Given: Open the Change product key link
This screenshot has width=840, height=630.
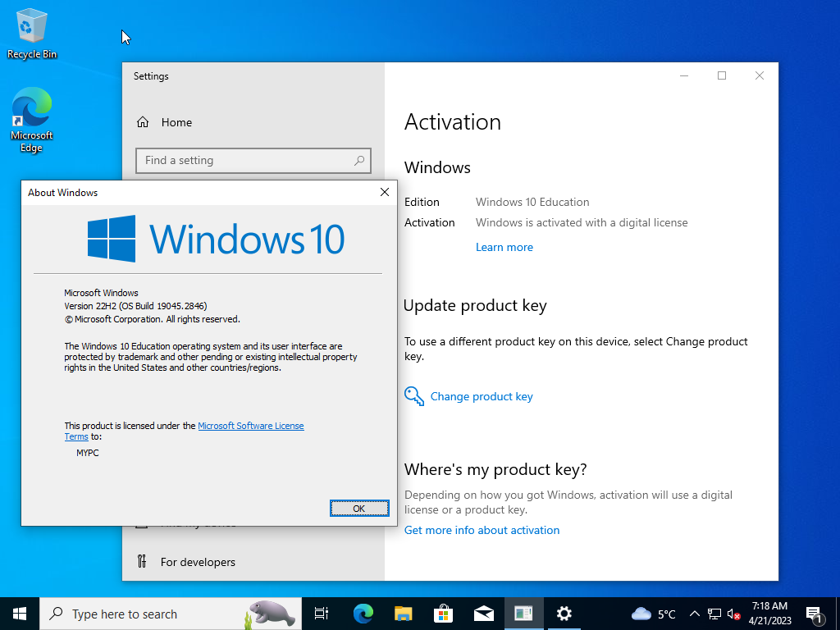Looking at the screenshot, I should click(482, 396).
